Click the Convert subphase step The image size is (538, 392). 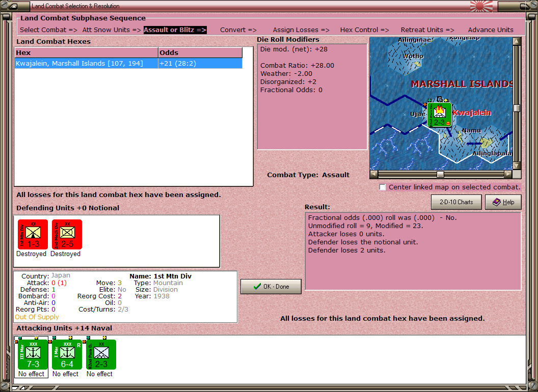pyautogui.click(x=238, y=30)
